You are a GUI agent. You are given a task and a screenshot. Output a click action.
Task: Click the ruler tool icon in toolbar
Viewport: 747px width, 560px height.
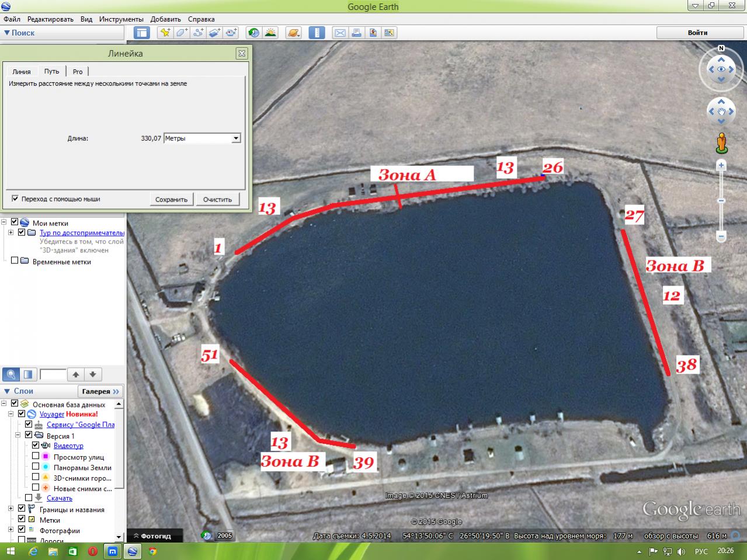(316, 33)
